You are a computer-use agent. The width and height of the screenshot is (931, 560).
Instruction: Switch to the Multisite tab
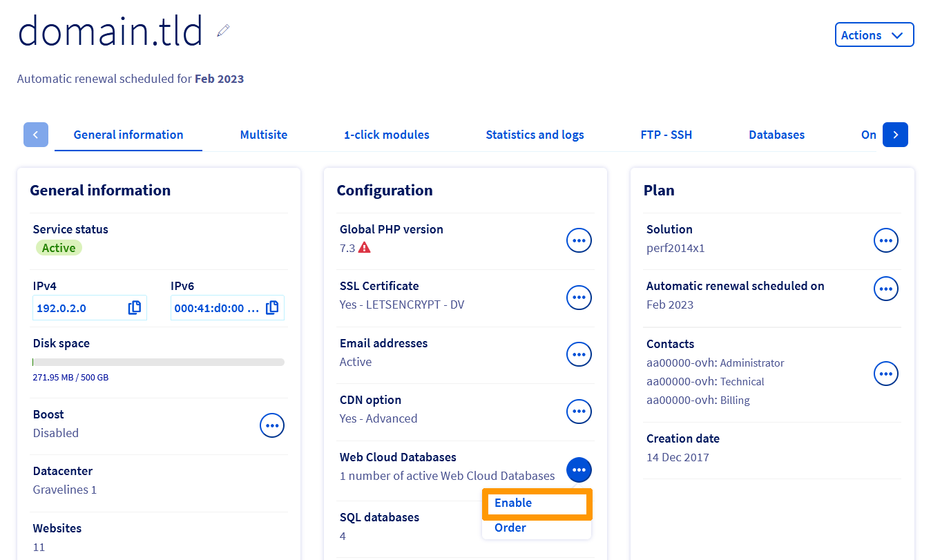pyautogui.click(x=263, y=135)
